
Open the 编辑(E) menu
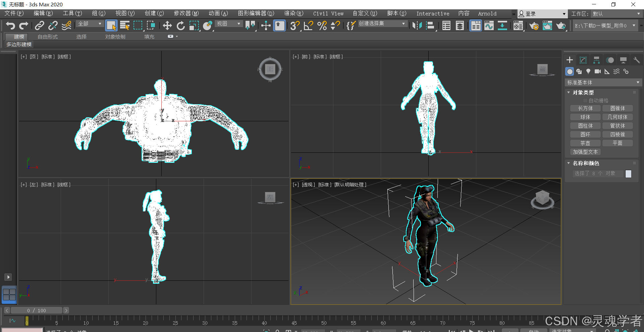coord(43,13)
